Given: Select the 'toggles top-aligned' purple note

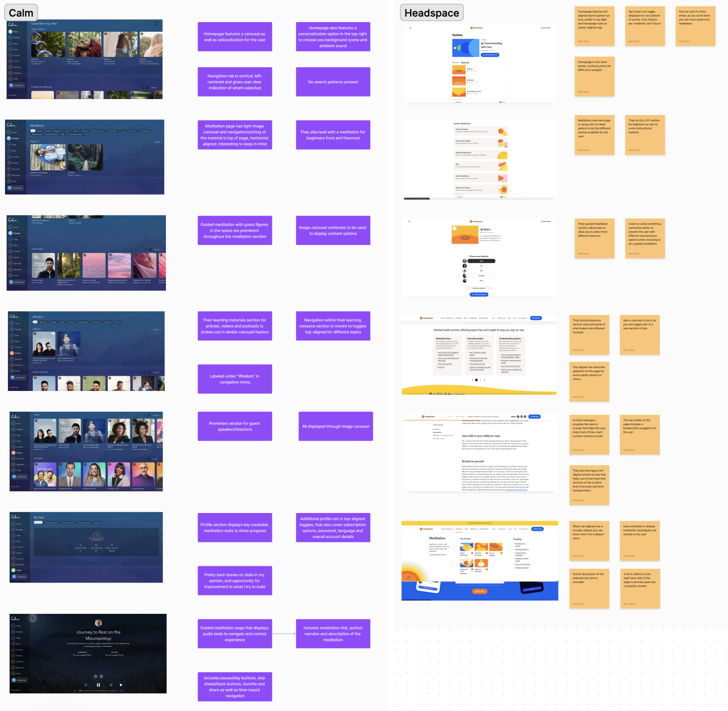Looking at the screenshot, I should 333,326.
